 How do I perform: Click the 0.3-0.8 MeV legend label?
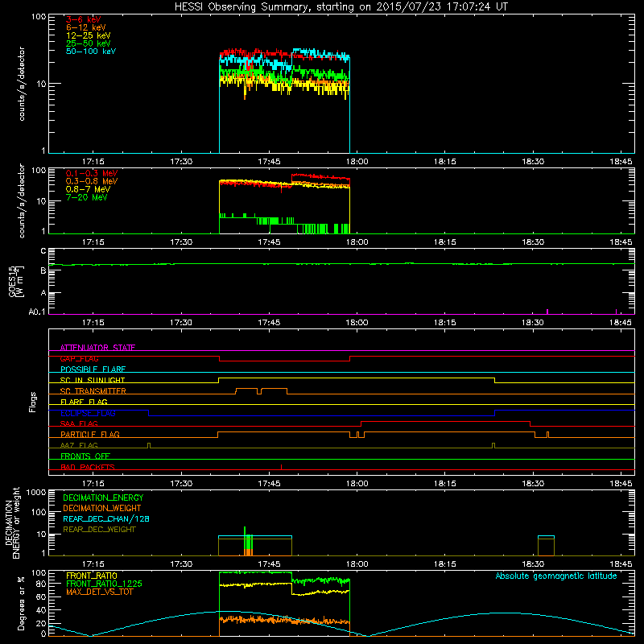92,181
